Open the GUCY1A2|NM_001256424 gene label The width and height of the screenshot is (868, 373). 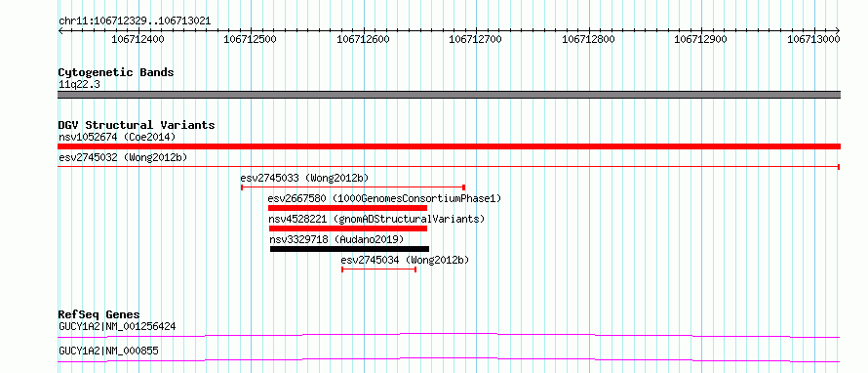coord(117,326)
